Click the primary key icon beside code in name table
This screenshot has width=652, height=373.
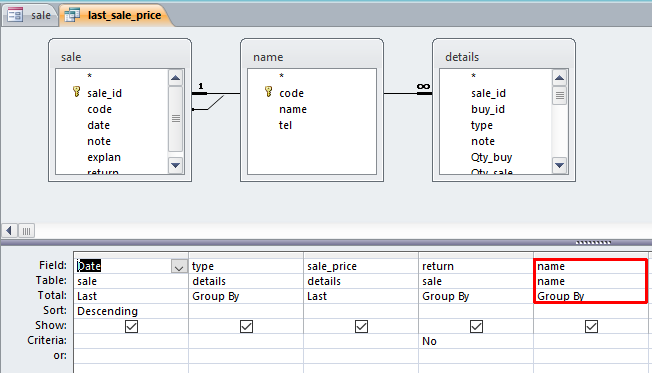click(x=269, y=92)
